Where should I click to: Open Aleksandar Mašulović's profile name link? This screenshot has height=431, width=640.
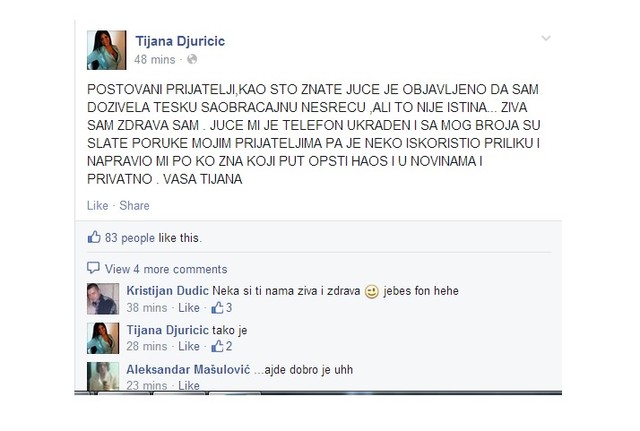coord(188,369)
